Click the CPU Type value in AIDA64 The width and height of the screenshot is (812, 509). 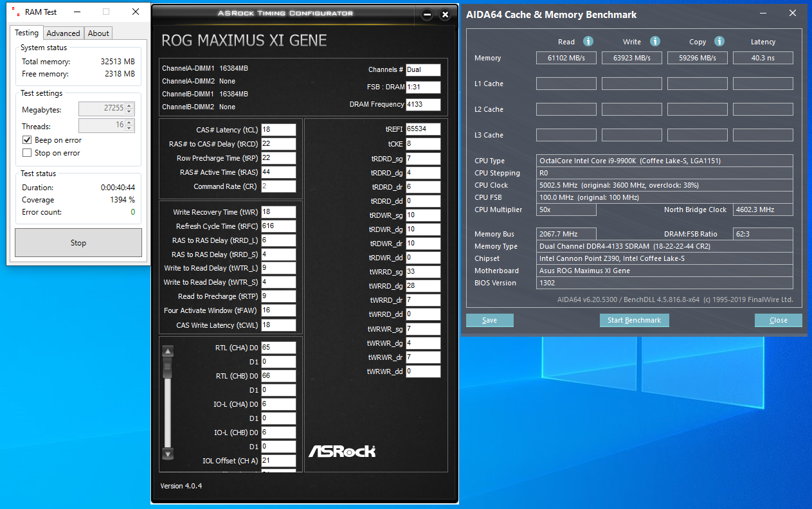pyautogui.click(x=665, y=161)
